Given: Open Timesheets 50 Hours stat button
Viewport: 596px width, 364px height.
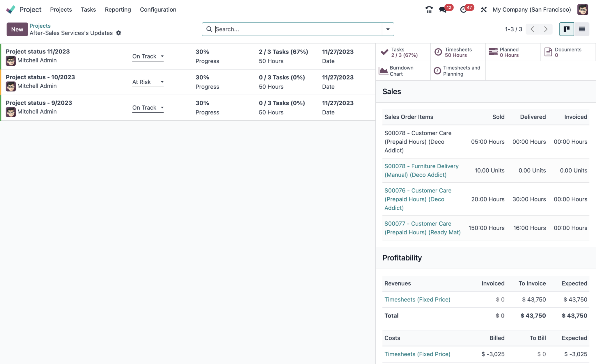Looking at the screenshot, I should click(458, 52).
